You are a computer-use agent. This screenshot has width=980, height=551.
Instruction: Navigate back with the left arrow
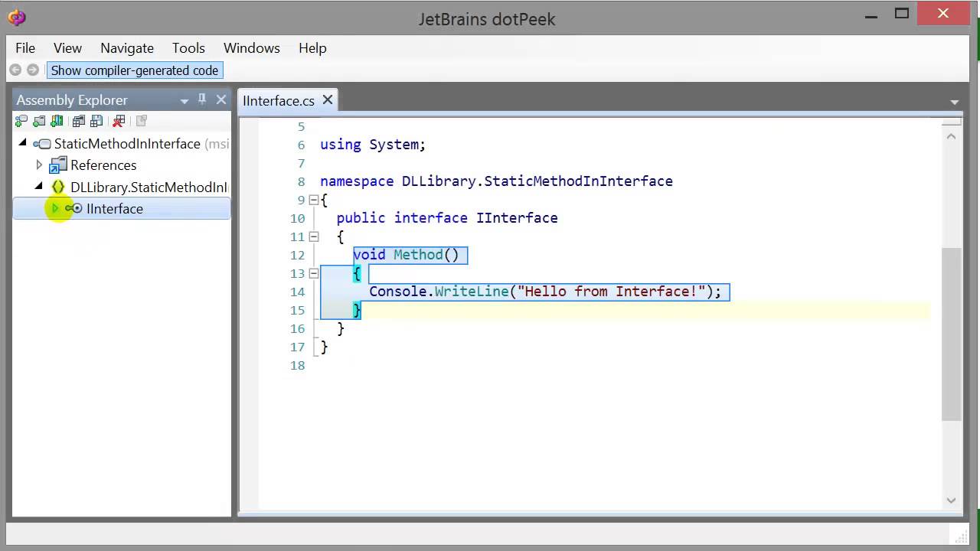pos(15,70)
